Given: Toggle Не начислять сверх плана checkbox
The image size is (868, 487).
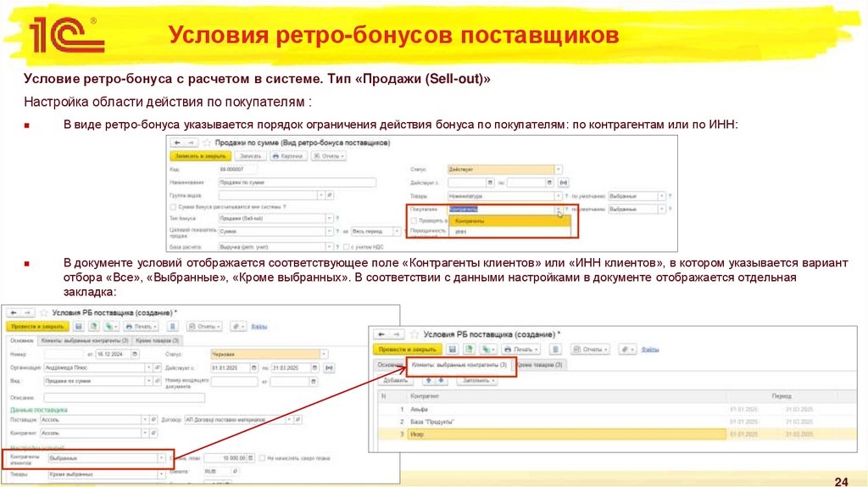Looking at the screenshot, I should (263, 458).
